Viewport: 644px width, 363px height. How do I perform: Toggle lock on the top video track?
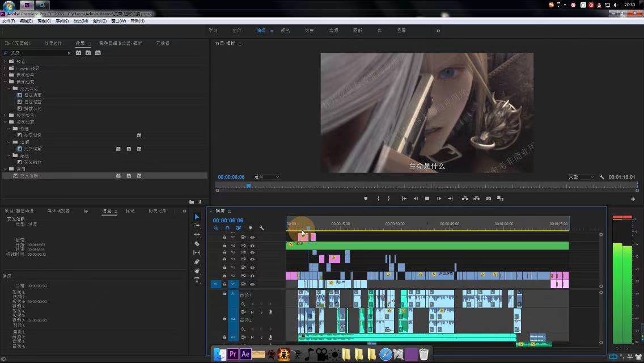tap(224, 237)
